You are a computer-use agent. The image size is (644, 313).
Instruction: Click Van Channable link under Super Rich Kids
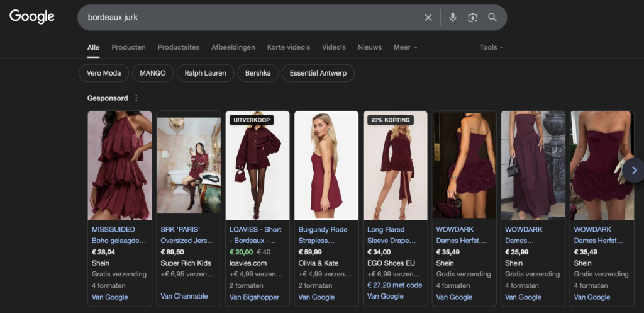pos(184,296)
